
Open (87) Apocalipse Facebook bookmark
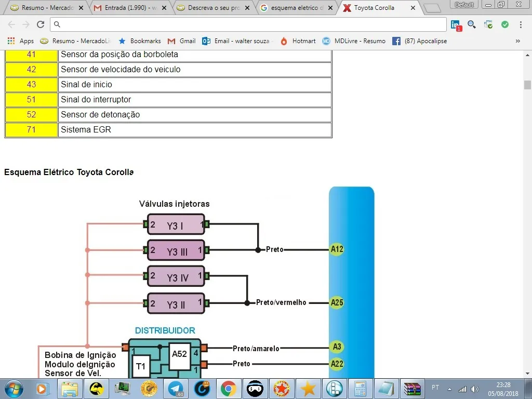pyautogui.click(x=420, y=41)
